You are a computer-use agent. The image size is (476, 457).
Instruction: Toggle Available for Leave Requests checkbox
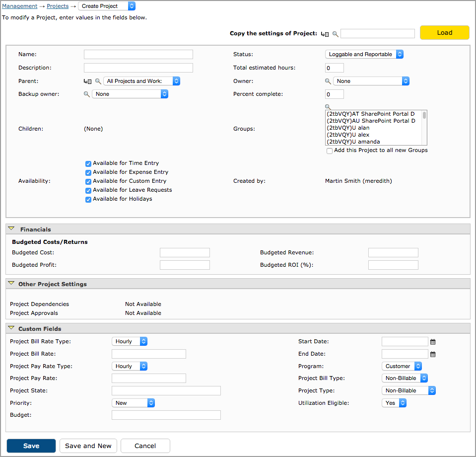click(x=88, y=191)
